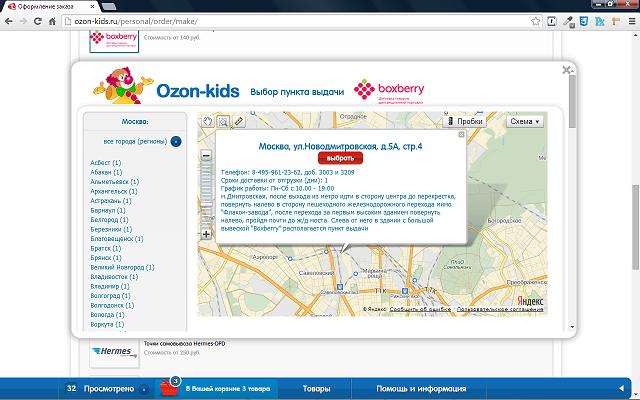The image size is (640, 400).
Task: Open Помощь и информация bottom bar item
Action: [421, 389]
